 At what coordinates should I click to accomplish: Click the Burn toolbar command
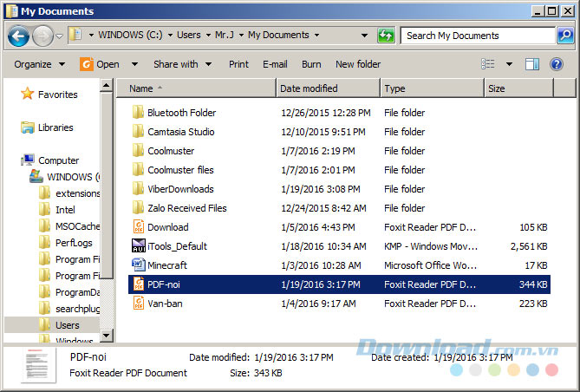[x=311, y=64]
